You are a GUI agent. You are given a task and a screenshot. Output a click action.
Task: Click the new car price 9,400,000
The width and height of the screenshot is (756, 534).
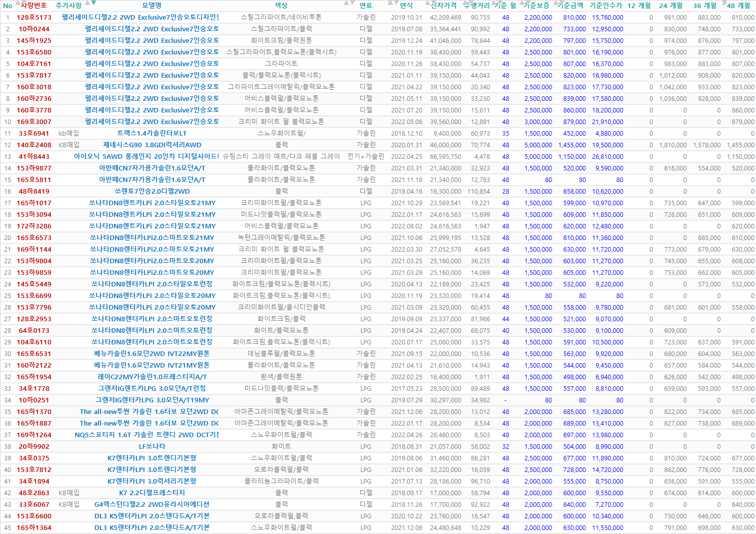point(448,134)
